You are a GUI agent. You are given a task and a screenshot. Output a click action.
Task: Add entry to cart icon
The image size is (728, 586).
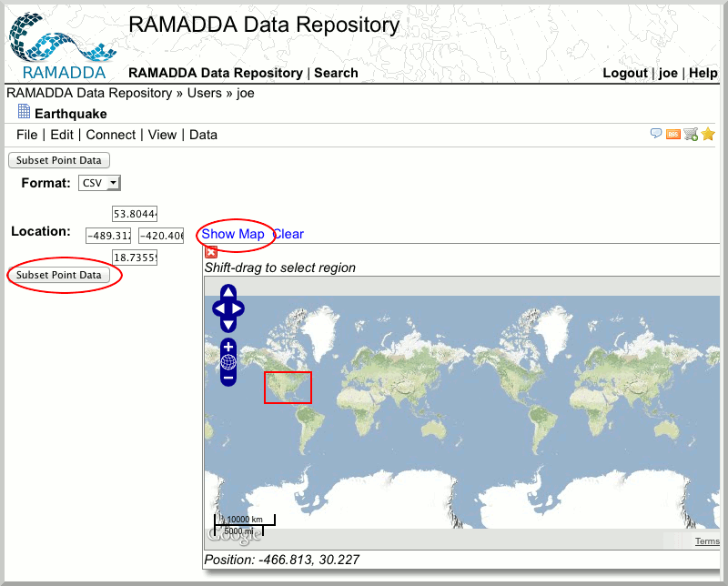[691, 135]
